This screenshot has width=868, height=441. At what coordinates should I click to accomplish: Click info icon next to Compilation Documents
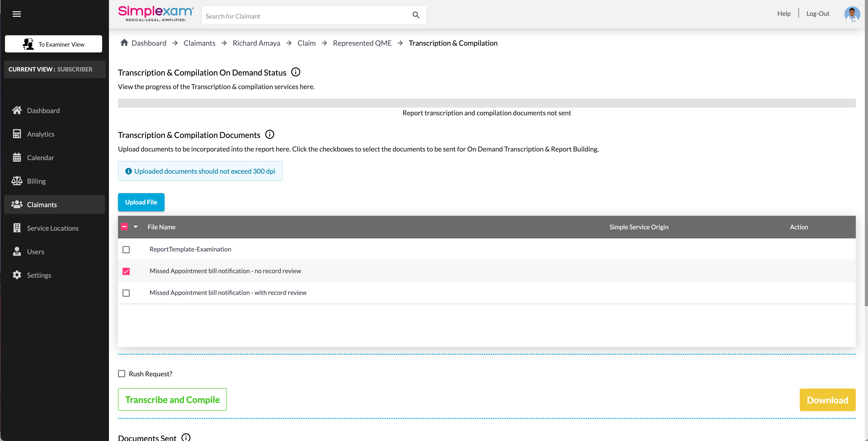pos(270,135)
